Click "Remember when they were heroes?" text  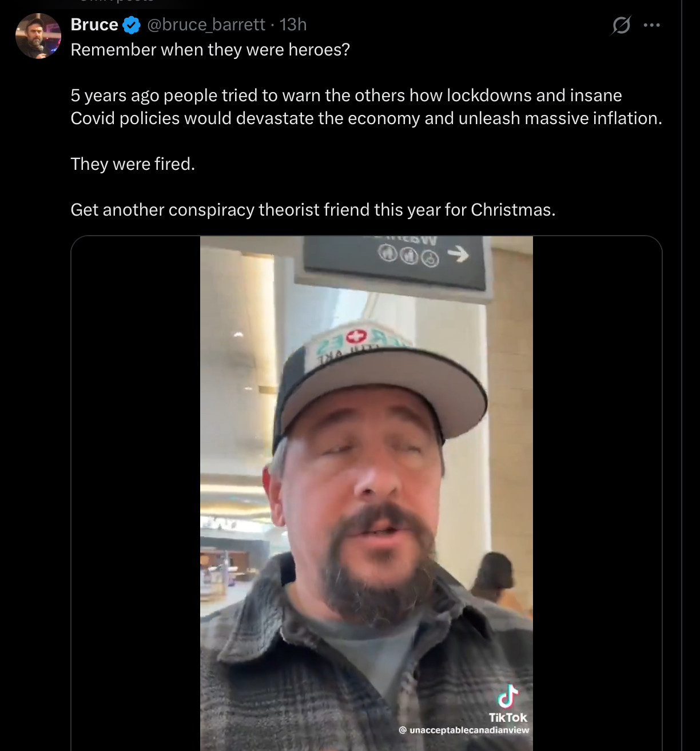210,50
